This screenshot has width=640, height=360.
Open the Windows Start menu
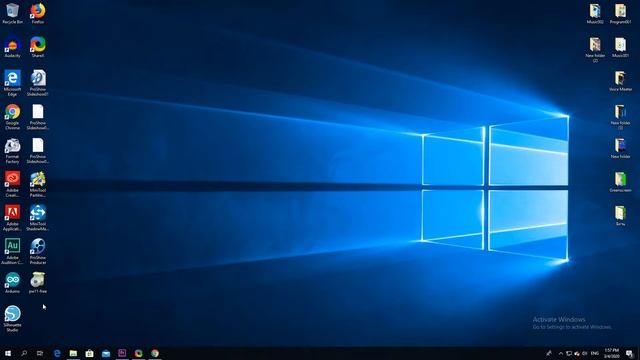8,353
